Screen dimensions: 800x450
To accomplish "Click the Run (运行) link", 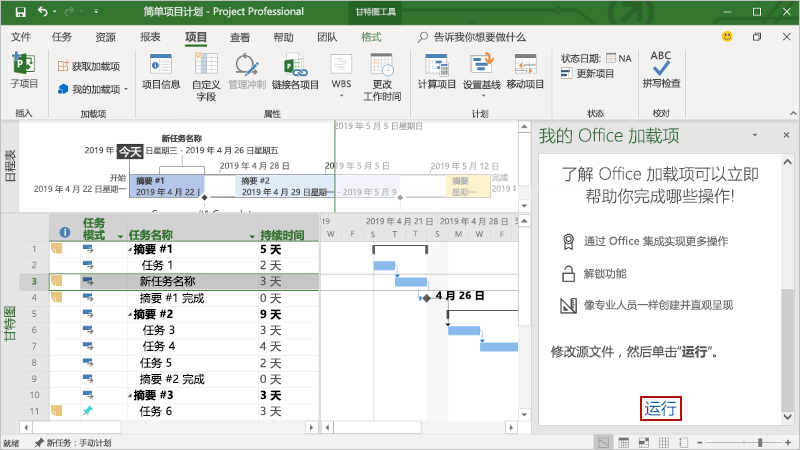I will point(661,408).
